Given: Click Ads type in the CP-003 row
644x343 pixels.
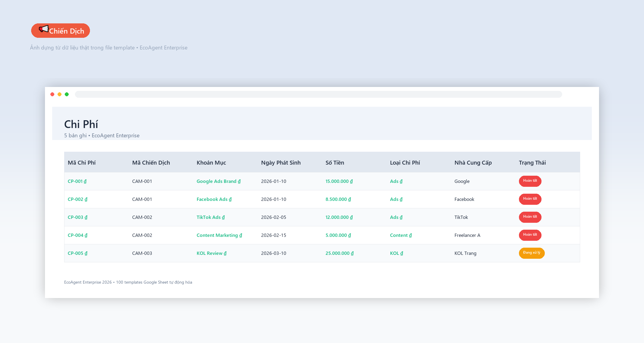Looking at the screenshot, I should click(x=396, y=217).
